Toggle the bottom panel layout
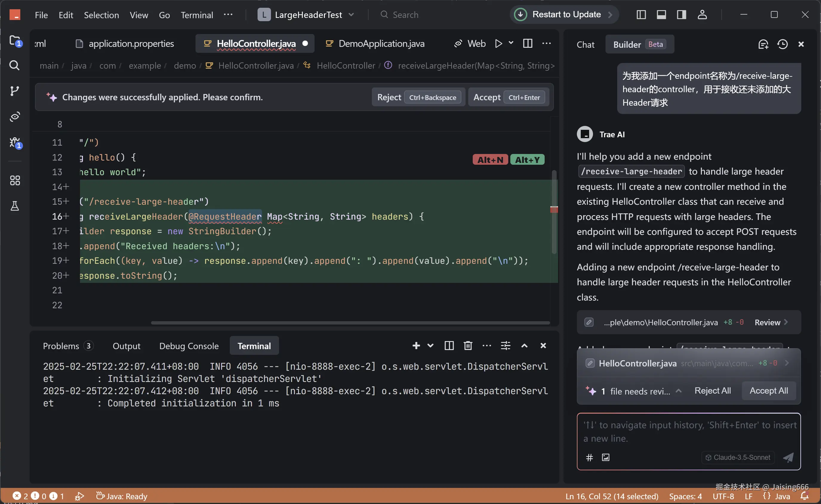821x504 pixels. (x=661, y=15)
